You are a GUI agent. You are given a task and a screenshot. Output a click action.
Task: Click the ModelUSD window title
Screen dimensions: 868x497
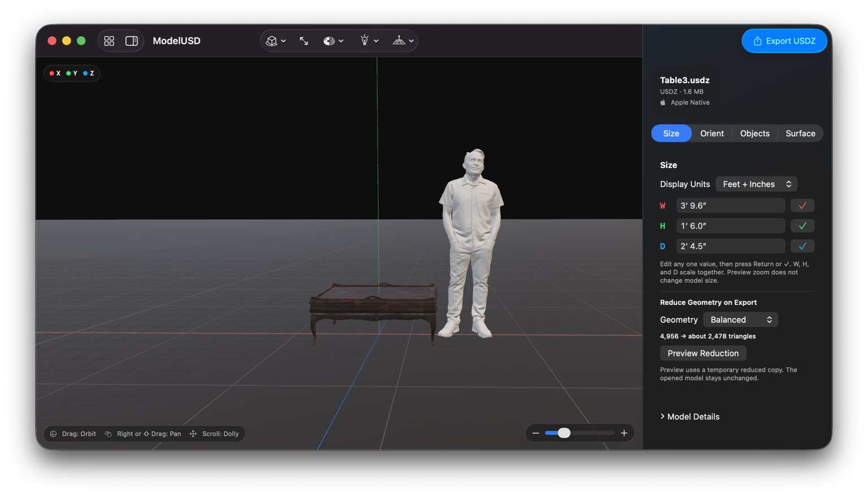pos(176,41)
